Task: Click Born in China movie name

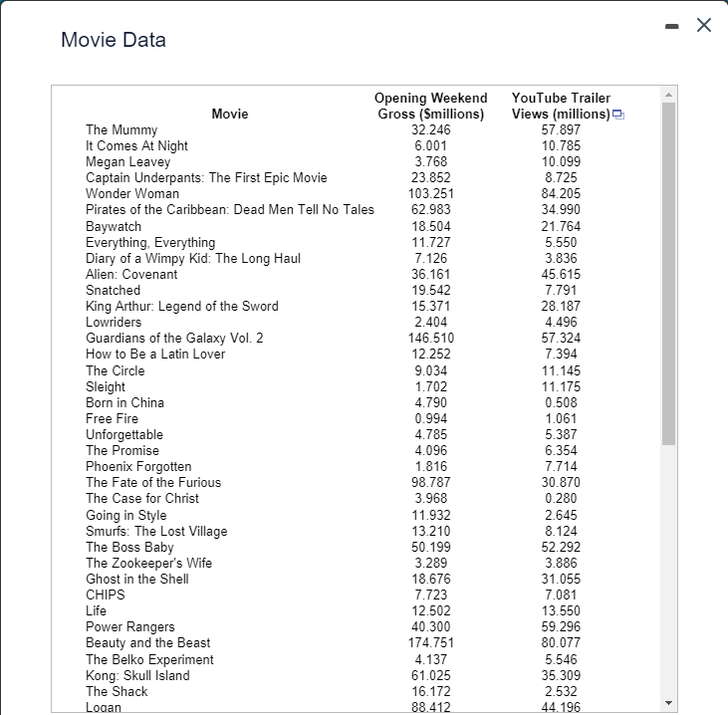Action: [x=124, y=402]
